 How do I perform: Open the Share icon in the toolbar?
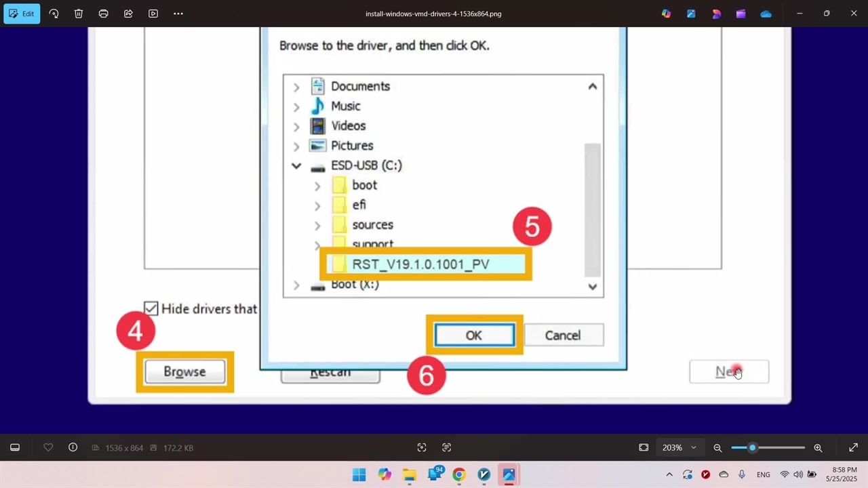(128, 14)
